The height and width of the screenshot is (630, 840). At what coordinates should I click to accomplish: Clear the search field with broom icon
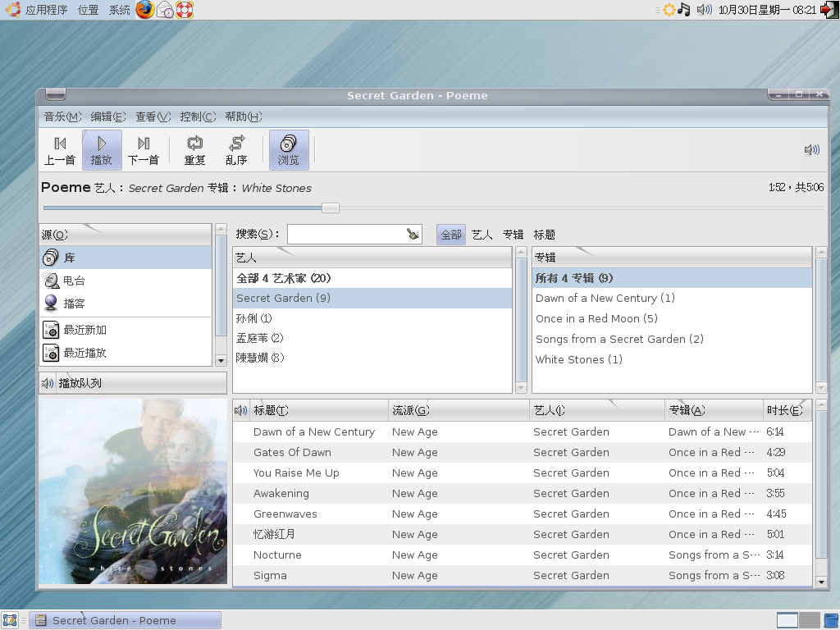pos(413,234)
